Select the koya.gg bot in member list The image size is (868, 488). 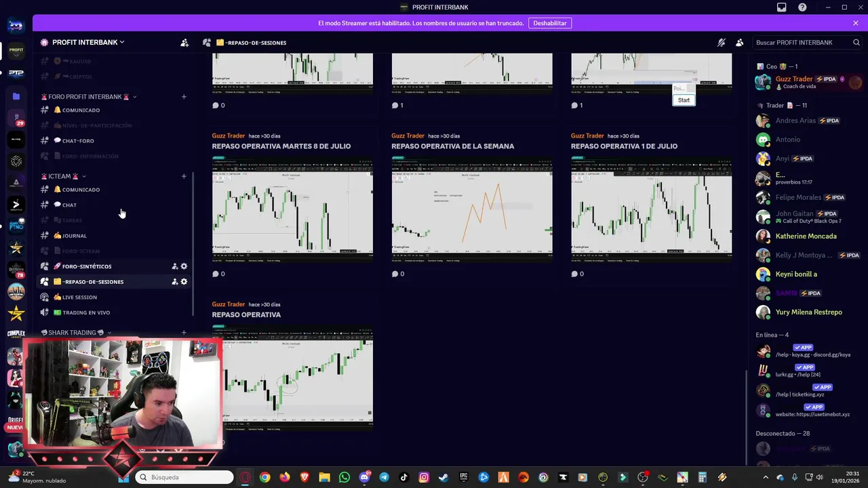(807, 351)
